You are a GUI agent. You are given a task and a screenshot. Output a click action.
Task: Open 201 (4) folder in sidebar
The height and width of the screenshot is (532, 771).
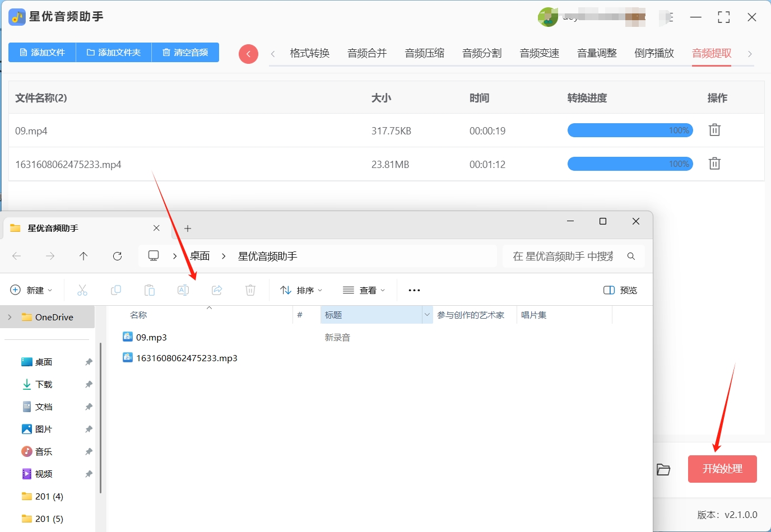pos(49,497)
